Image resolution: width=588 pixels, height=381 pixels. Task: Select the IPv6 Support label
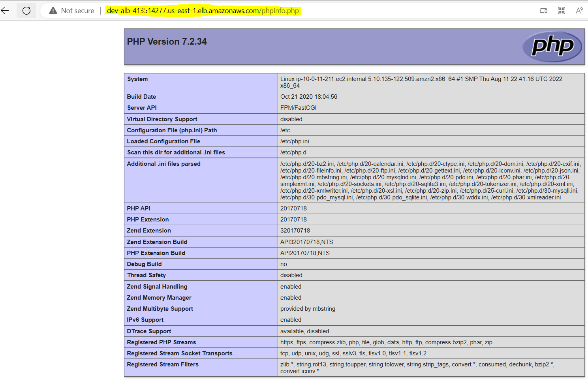(145, 320)
